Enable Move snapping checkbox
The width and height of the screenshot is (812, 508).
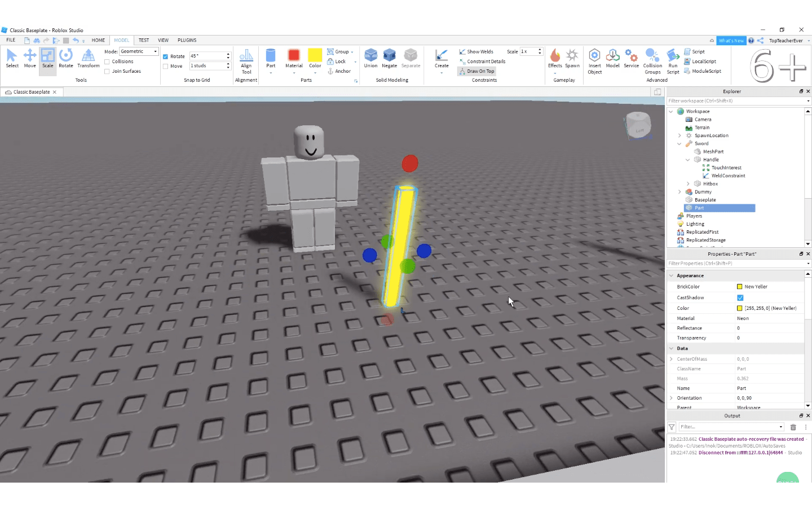(165, 66)
